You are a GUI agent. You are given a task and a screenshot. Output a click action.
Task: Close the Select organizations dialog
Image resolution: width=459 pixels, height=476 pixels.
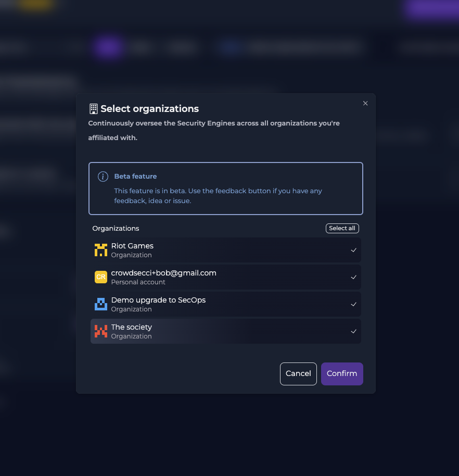point(365,103)
